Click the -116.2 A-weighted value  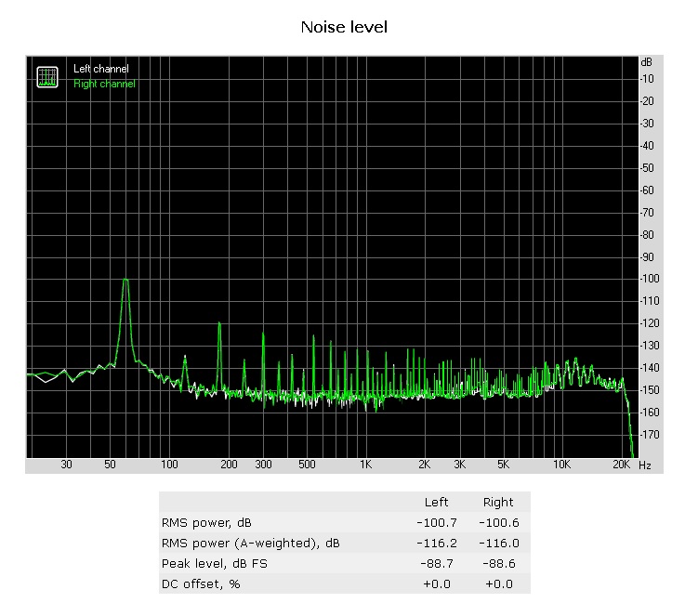(437, 544)
